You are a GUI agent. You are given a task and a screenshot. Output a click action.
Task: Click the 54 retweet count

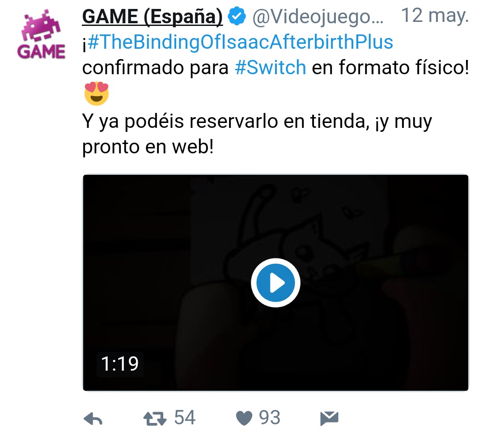pyautogui.click(x=185, y=418)
